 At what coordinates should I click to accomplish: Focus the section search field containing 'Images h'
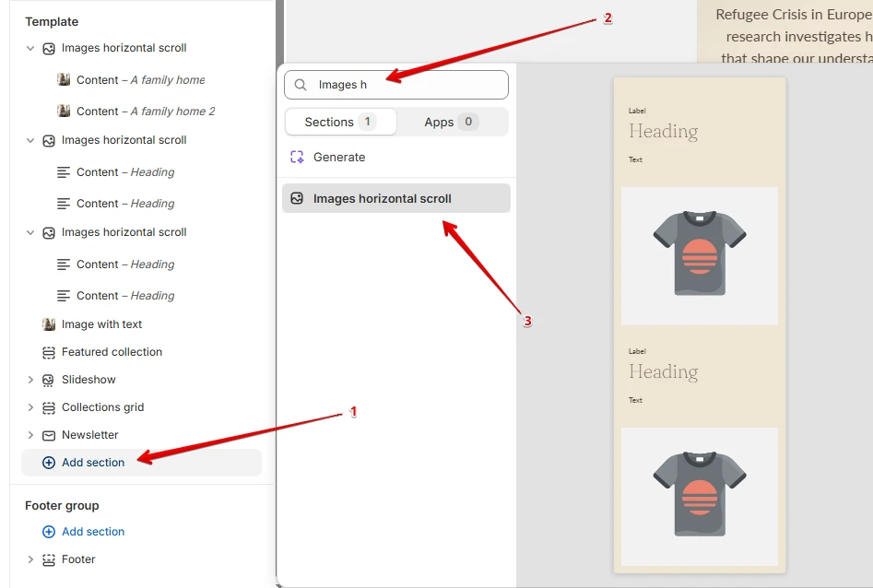[x=396, y=85]
